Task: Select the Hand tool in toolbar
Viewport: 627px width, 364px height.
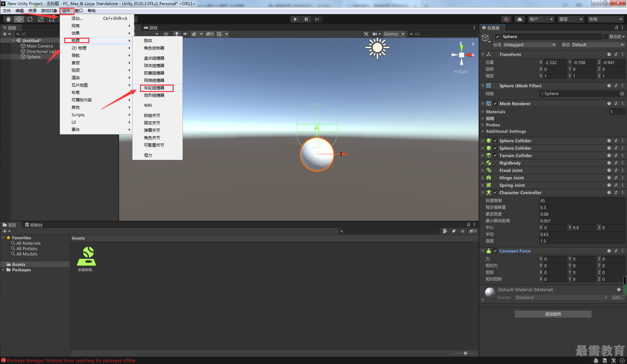Action: click(8, 19)
